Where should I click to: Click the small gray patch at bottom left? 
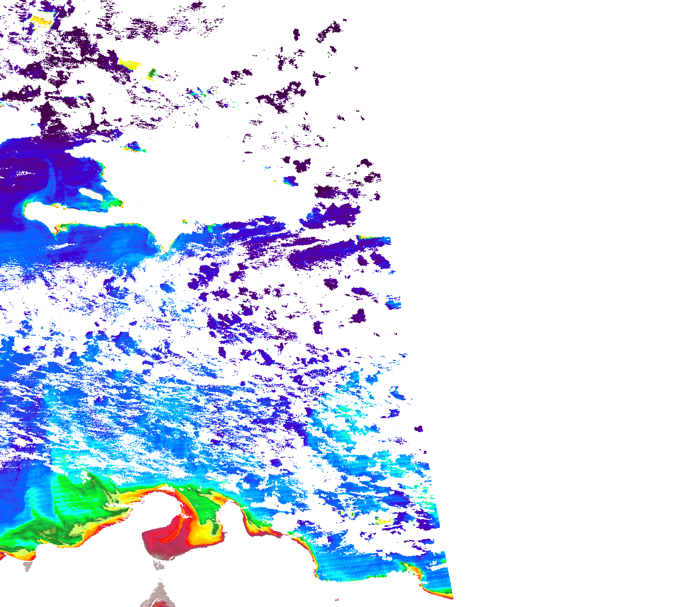coord(28,566)
